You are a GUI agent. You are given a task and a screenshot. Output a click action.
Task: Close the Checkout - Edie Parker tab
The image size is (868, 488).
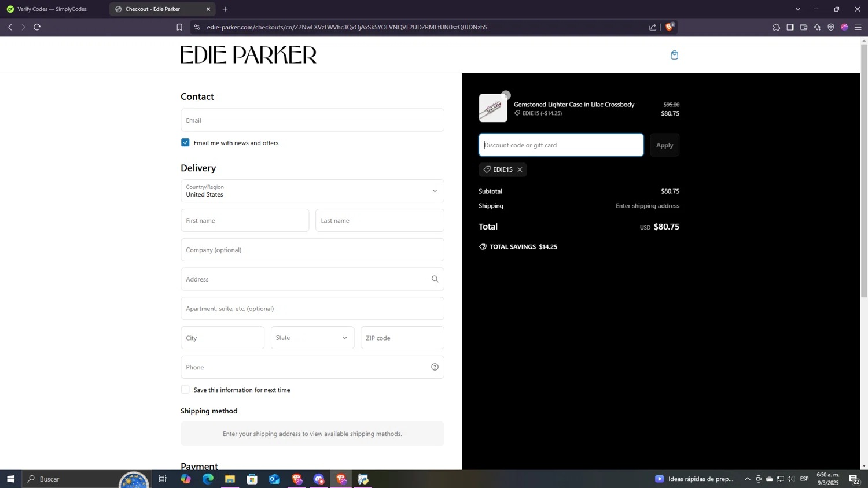tap(208, 9)
